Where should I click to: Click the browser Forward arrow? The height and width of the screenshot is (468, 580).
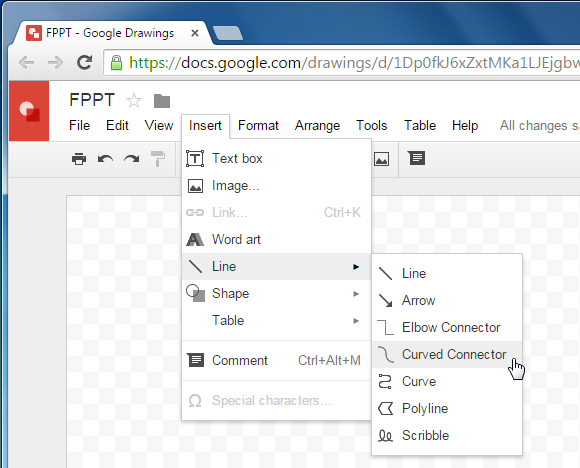pyautogui.click(x=55, y=62)
